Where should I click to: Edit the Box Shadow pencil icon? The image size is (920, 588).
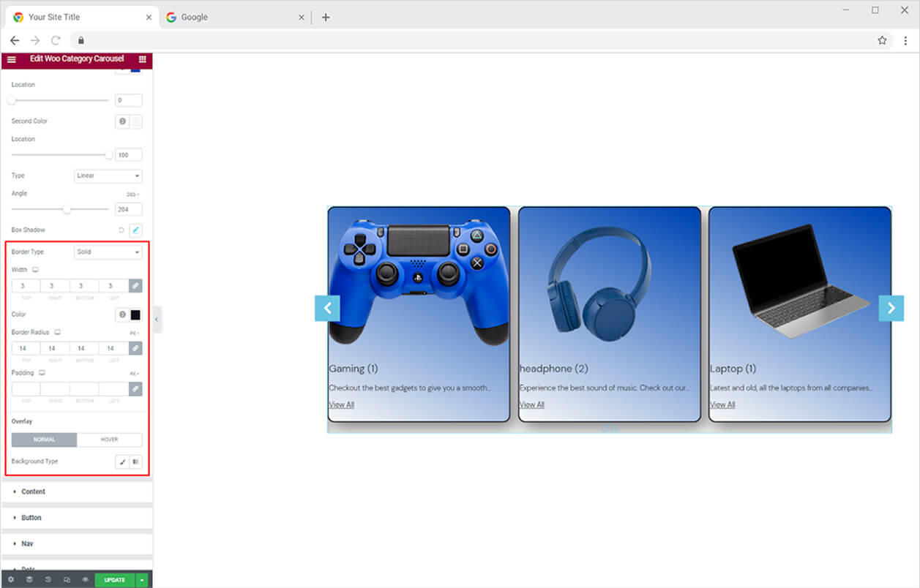[x=135, y=230]
